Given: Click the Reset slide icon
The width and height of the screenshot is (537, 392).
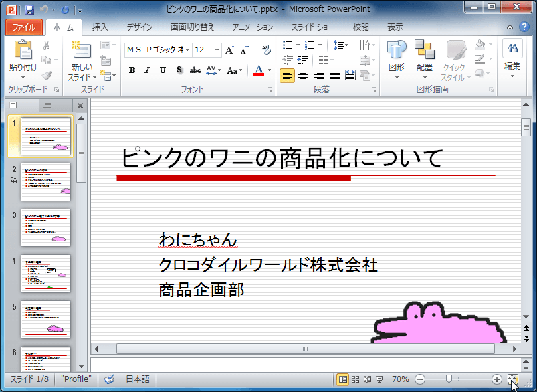Looking at the screenshot, I should (x=106, y=60).
